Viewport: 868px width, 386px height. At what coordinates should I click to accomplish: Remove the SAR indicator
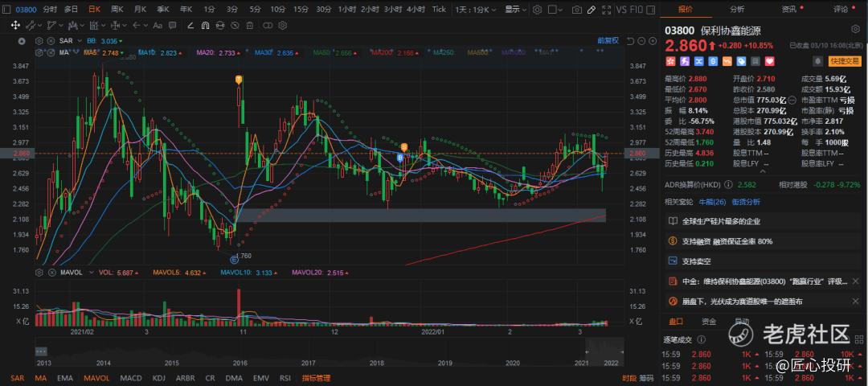pos(51,41)
